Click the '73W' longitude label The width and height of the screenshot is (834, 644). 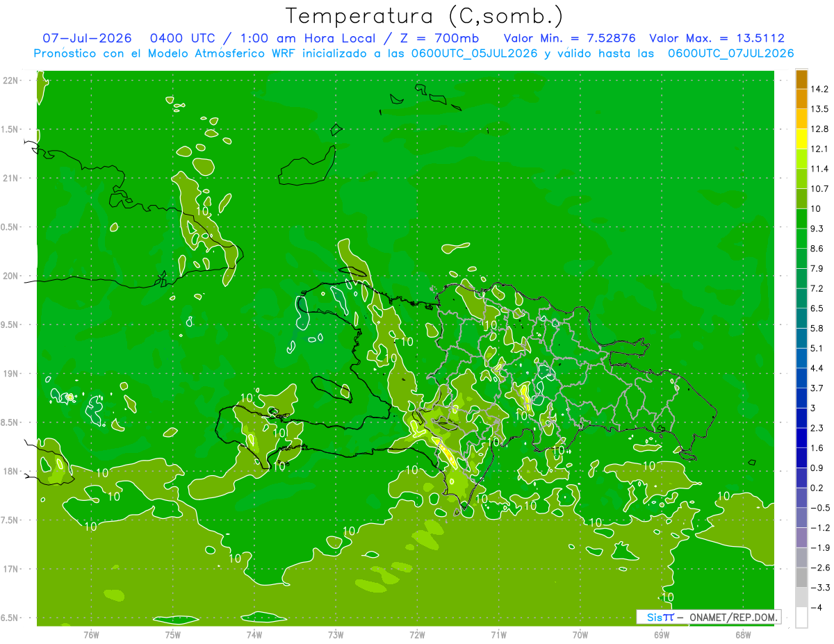click(x=336, y=634)
